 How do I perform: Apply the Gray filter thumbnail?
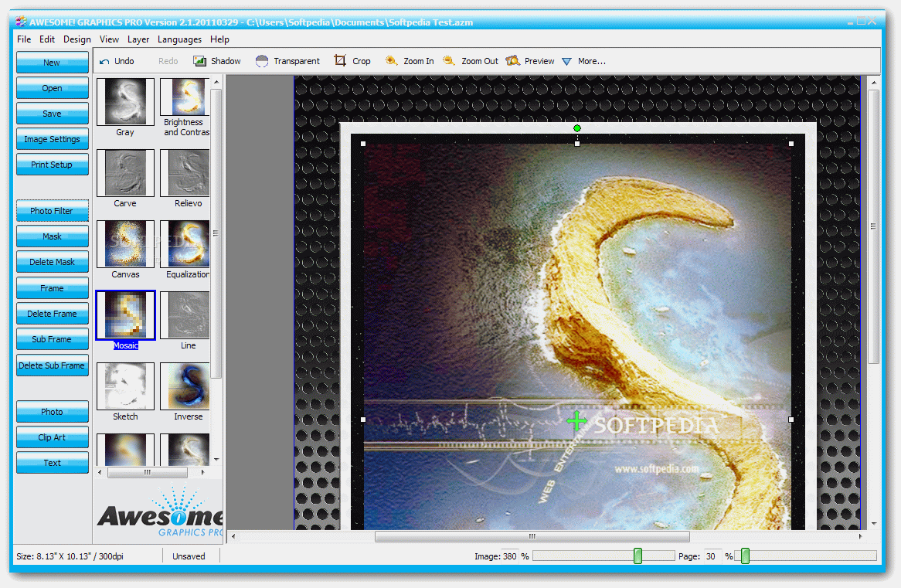tap(125, 102)
